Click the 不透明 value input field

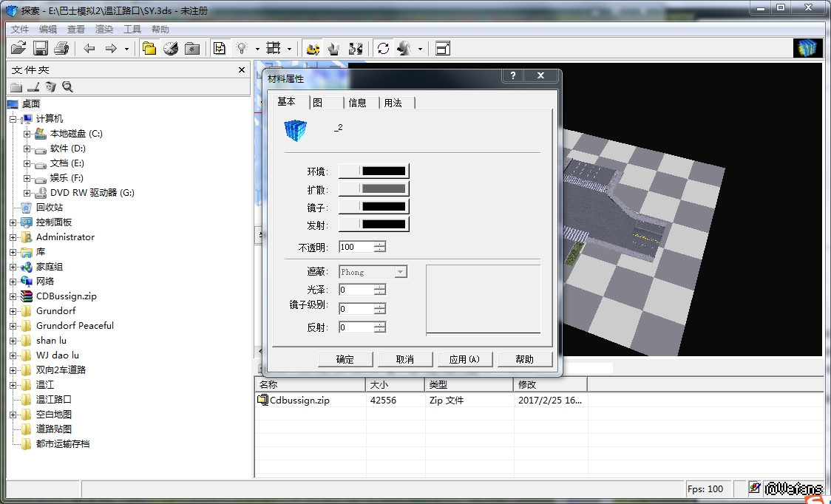tap(356, 247)
